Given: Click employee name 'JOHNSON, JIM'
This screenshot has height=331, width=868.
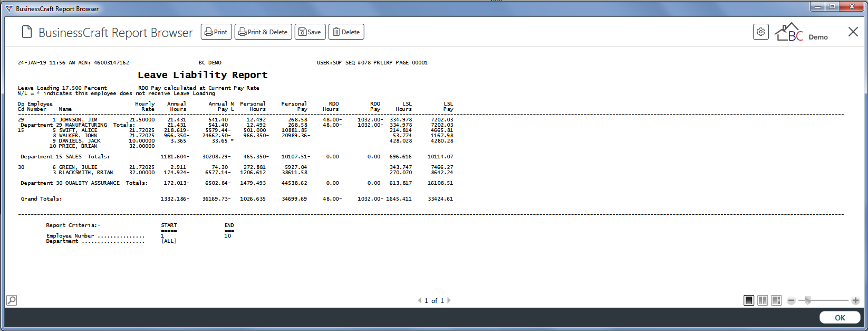Looking at the screenshot, I should 78,120.
